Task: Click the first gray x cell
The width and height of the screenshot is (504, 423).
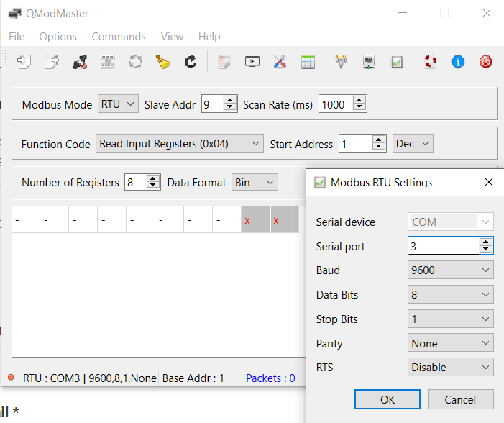Action: 256,219
